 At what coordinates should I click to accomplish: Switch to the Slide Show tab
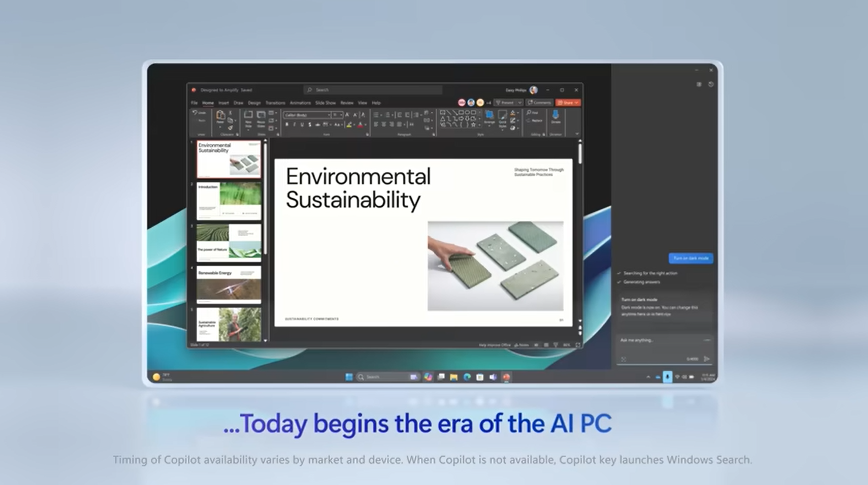[325, 103]
